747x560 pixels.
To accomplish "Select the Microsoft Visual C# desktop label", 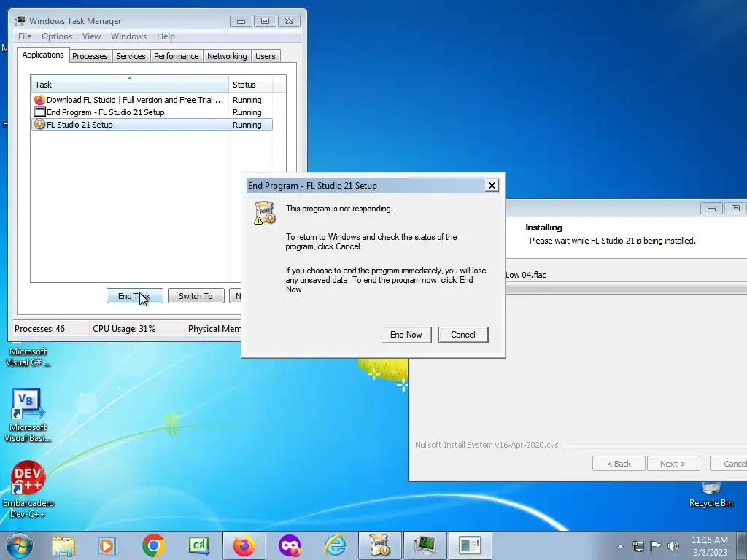I will coord(28,357).
